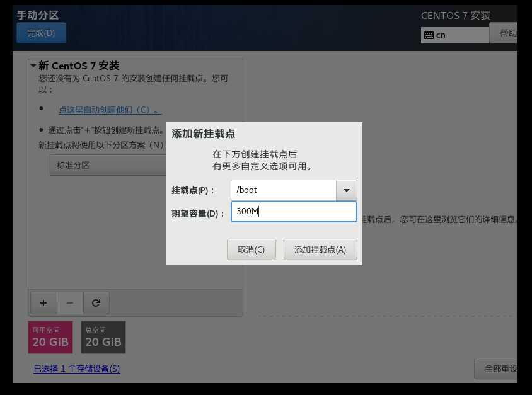
Task: Click the keyboard layout icon next to cn
Action: (429, 35)
